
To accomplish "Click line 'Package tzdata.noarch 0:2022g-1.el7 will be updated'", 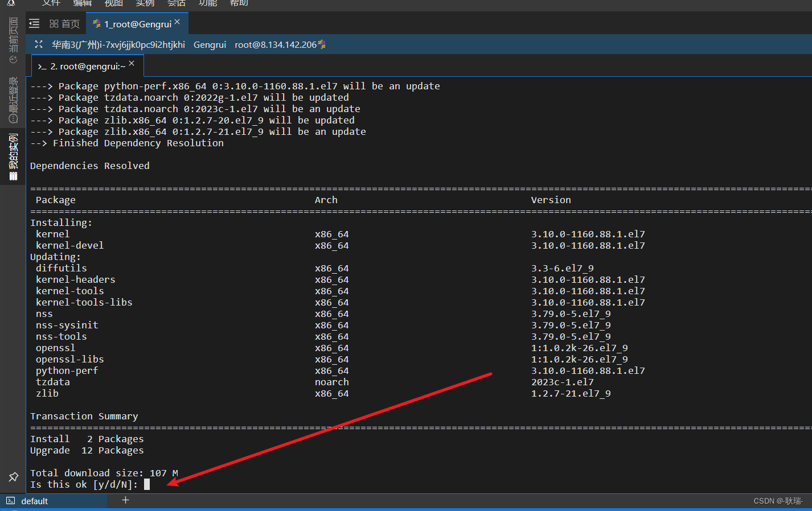I will coord(190,97).
